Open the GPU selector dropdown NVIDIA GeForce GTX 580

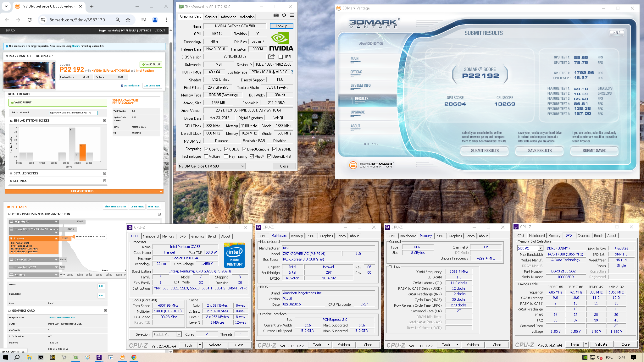coord(211,166)
